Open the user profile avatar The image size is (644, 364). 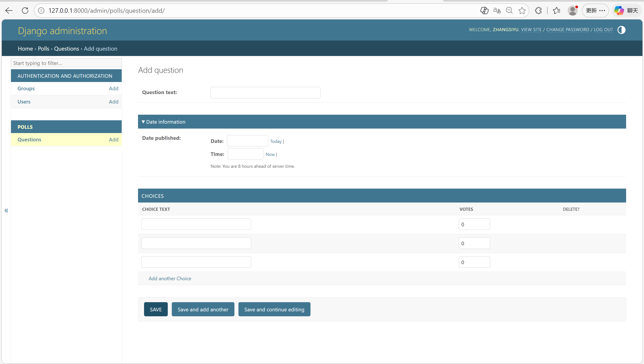tap(572, 11)
